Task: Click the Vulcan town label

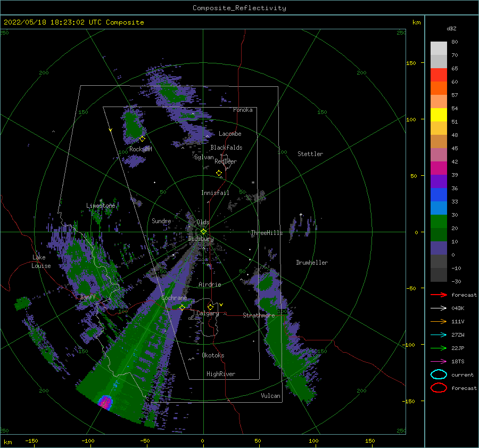Action: [x=270, y=396]
